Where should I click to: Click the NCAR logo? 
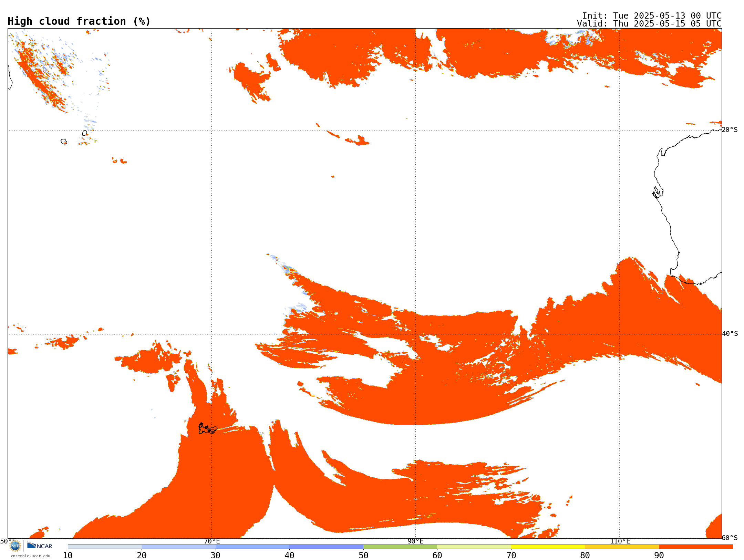pos(40,546)
